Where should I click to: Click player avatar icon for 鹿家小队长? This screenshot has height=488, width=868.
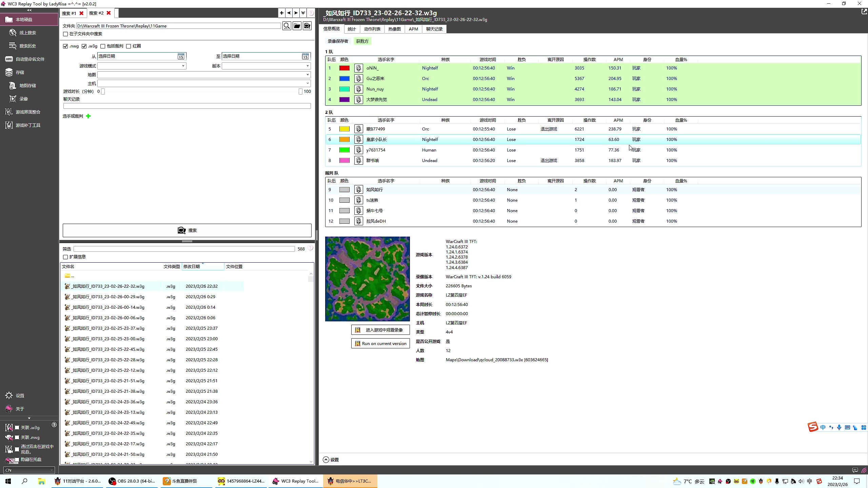(x=358, y=139)
